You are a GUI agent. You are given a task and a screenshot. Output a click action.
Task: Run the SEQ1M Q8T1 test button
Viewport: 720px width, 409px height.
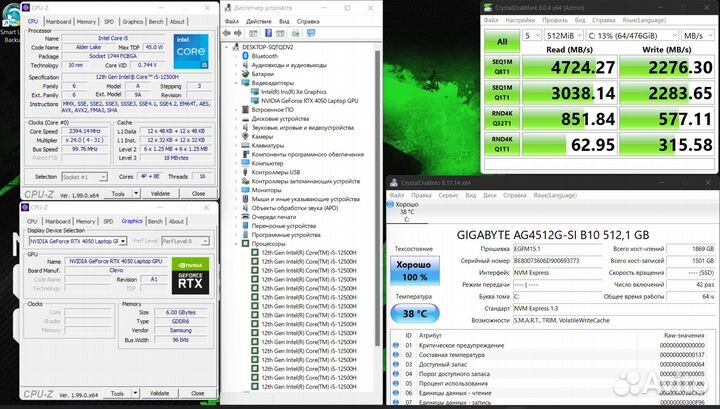click(502, 67)
